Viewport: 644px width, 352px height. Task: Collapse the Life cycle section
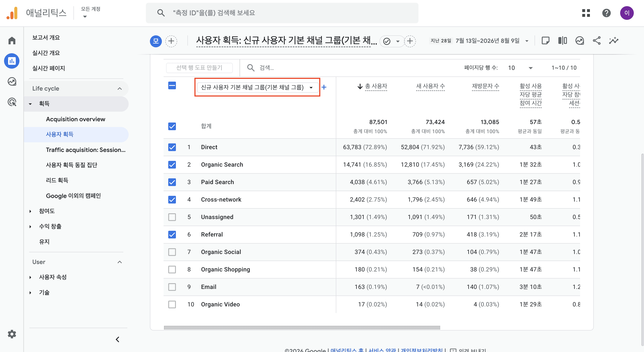click(119, 89)
